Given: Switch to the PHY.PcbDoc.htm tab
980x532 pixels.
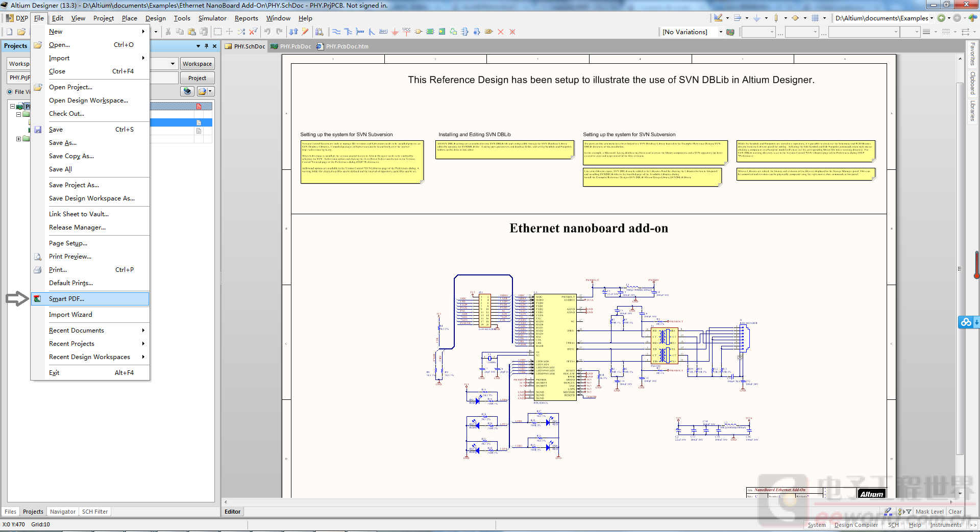Looking at the screenshot, I should point(342,46).
